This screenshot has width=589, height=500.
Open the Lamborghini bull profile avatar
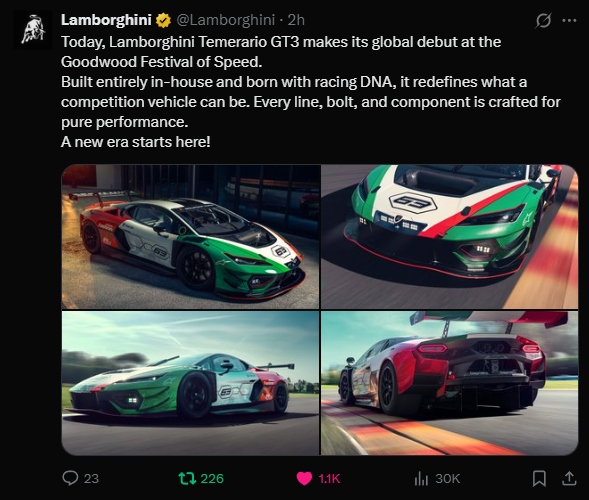pyautogui.click(x=33, y=30)
